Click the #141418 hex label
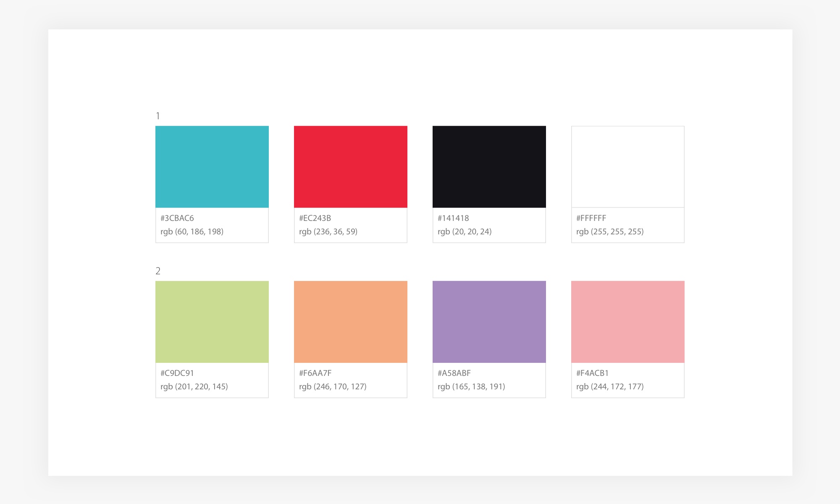This screenshot has width=840, height=504. coord(453,218)
